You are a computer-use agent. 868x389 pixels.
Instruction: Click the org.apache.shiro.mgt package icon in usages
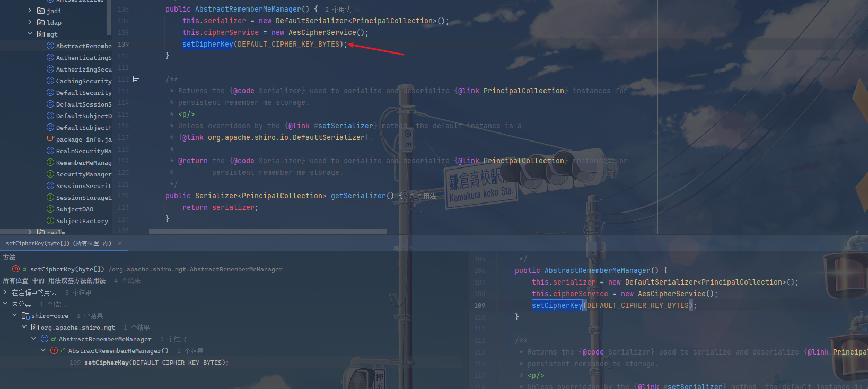[35, 328]
